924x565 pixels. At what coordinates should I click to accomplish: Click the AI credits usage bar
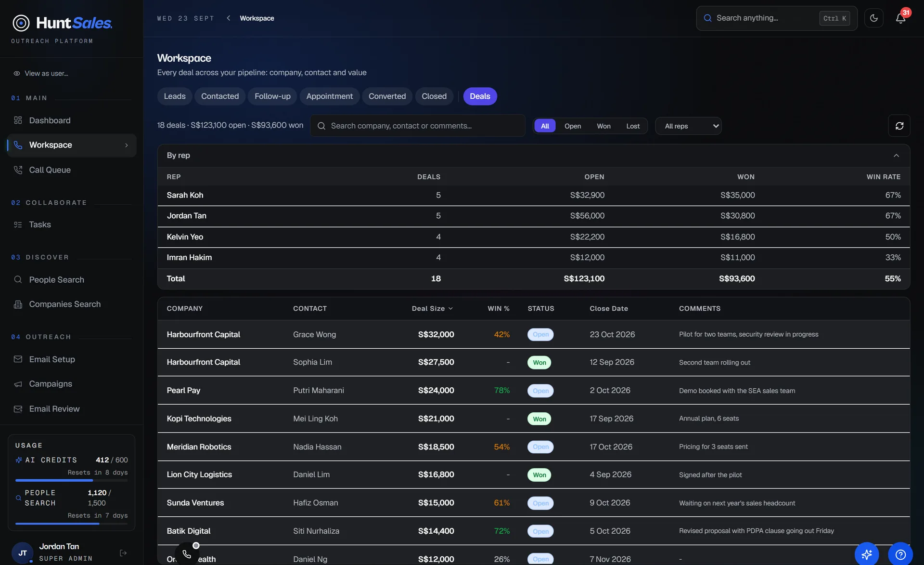click(x=72, y=480)
